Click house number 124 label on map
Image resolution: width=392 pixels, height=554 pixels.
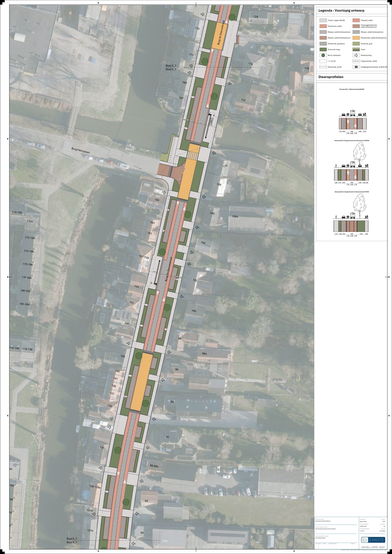pos(256,16)
